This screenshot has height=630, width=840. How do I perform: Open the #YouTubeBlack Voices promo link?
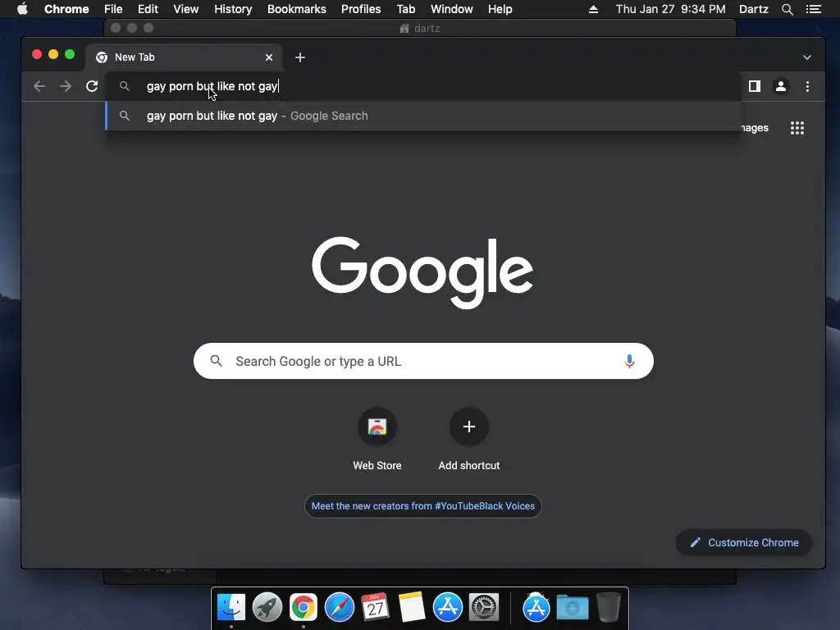click(x=422, y=506)
